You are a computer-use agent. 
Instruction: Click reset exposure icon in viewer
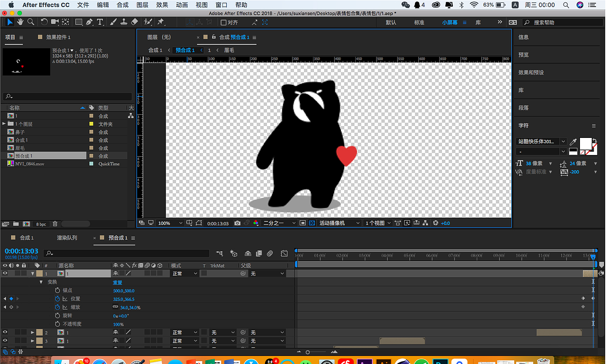point(435,223)
